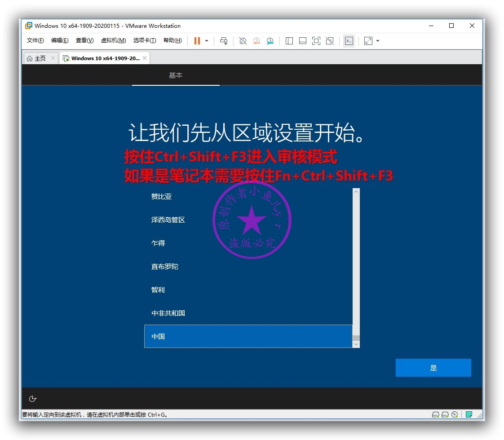Enter full screen mode
Screen dimensions: 504x440
tap(316, 41)
